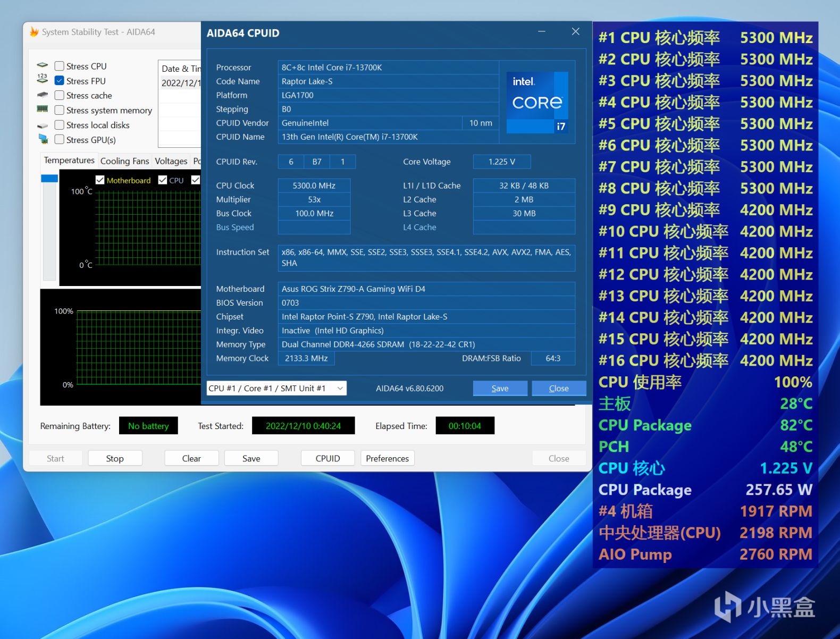Click the #4 chassis fan 1917 RPM row
Viewport: 840px width, 639px height.
coord(705,511)
